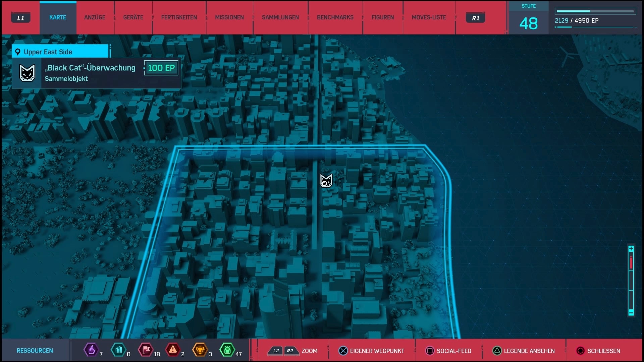Open the FIGUREN tab
644x362 pixels.
pos(383,17)
